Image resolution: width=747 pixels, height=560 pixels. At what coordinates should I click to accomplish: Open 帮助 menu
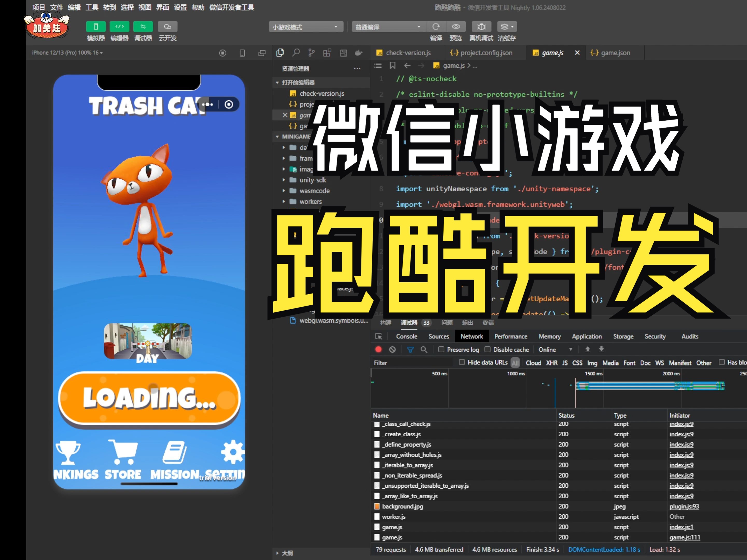(x=198, y=8)
